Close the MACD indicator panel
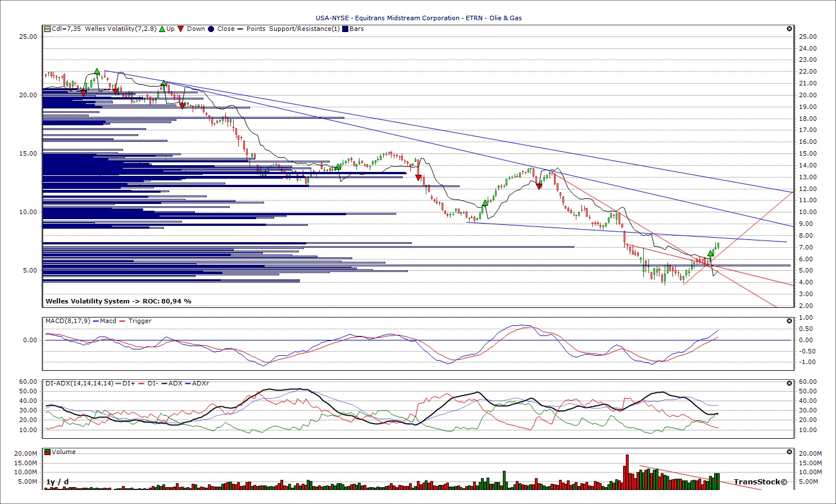Image resolution: width=836 pixels, height=504 pixels. tap(789, 321)
